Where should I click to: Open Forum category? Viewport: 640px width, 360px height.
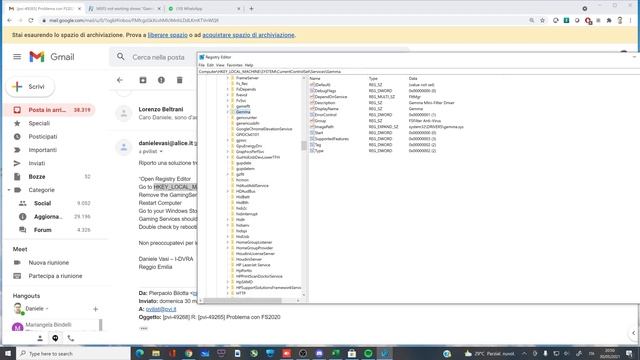(x=42, y=230)
